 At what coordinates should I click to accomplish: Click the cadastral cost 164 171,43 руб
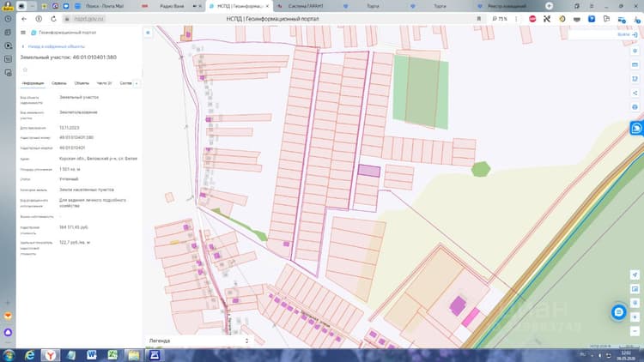click(x=74, y=227)
